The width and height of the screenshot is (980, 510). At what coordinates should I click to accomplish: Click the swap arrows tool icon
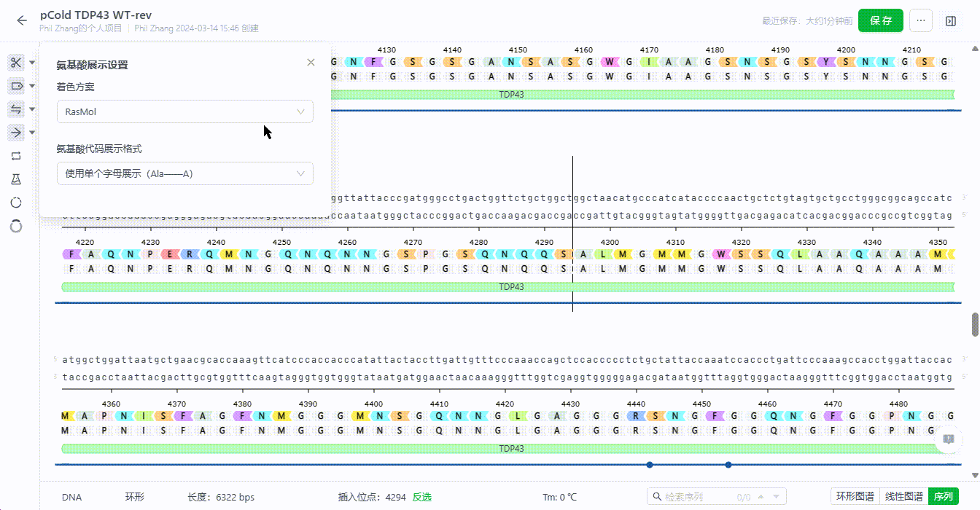click(16, 109)
